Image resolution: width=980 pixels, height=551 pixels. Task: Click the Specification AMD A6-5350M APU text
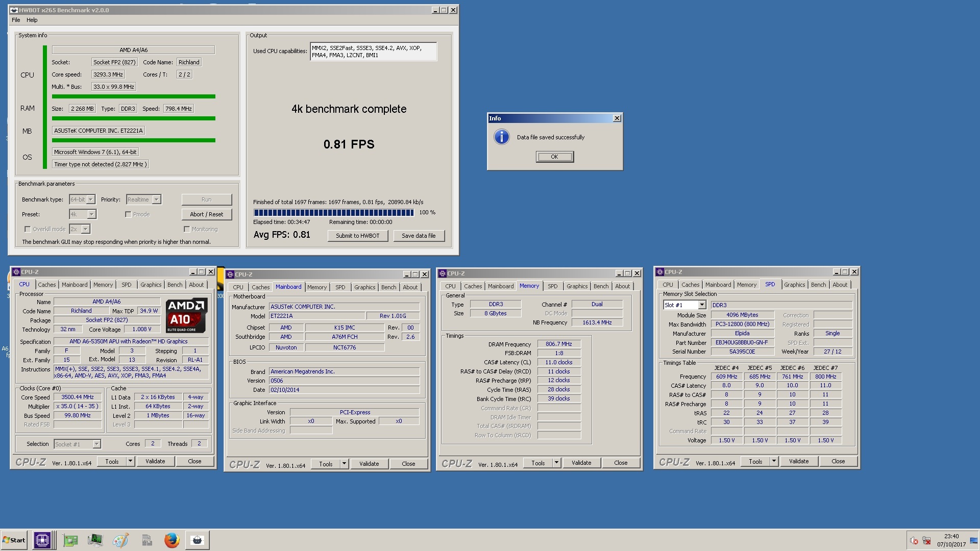pos(131,342)
